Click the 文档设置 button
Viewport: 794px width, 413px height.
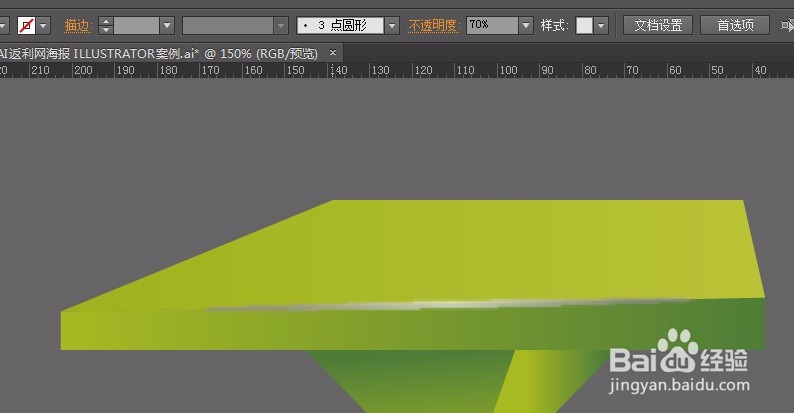click(658, 25)
